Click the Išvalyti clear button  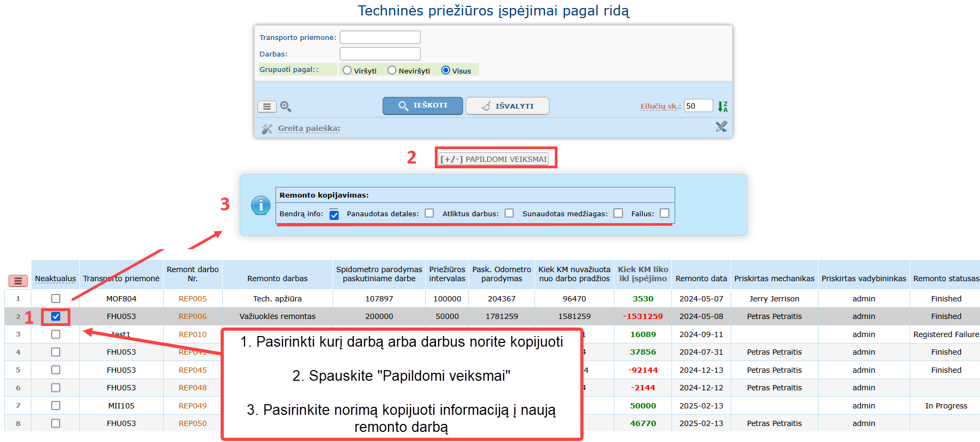click(507, 106)
